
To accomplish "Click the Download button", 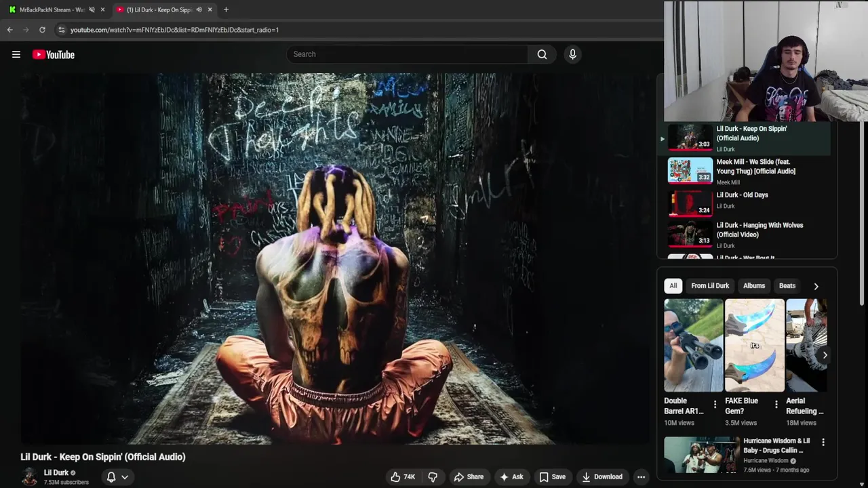I will pyautogui.click(x=602, y=476).
